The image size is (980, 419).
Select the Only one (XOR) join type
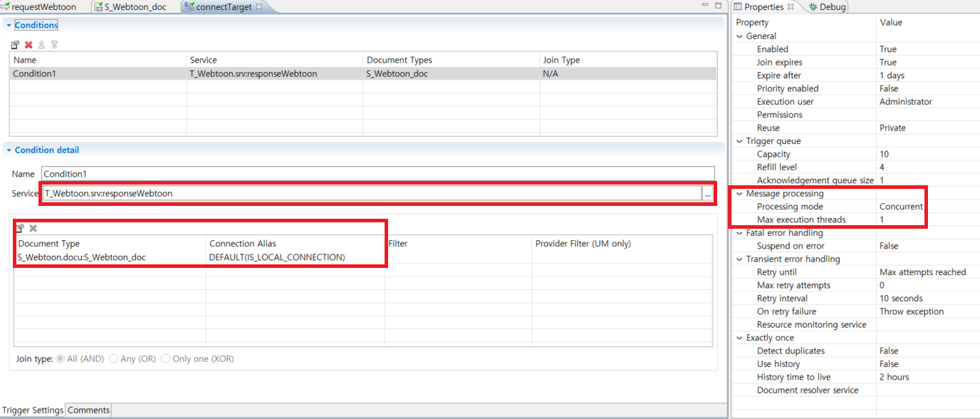(166, 359)
